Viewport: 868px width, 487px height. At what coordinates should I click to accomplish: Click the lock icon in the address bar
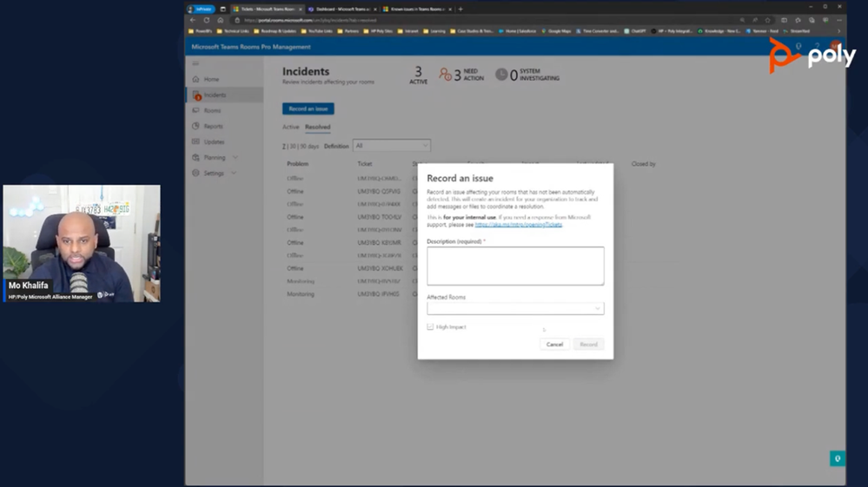pos(237,21)
